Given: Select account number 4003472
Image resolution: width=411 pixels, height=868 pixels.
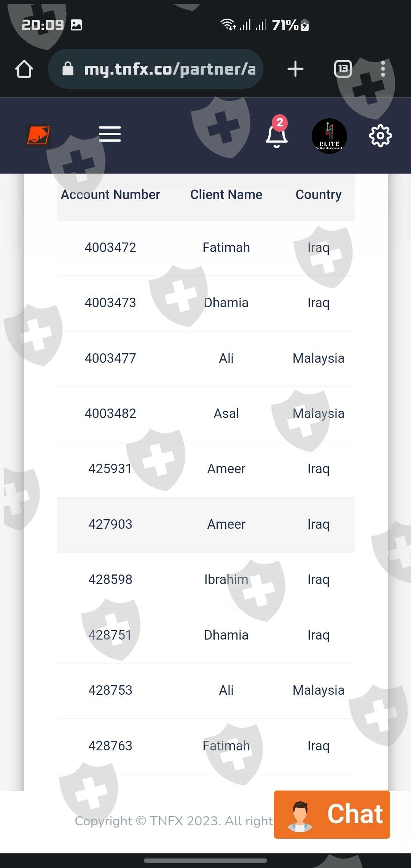Looking at the screenshot, I should [x=110, y=247].
